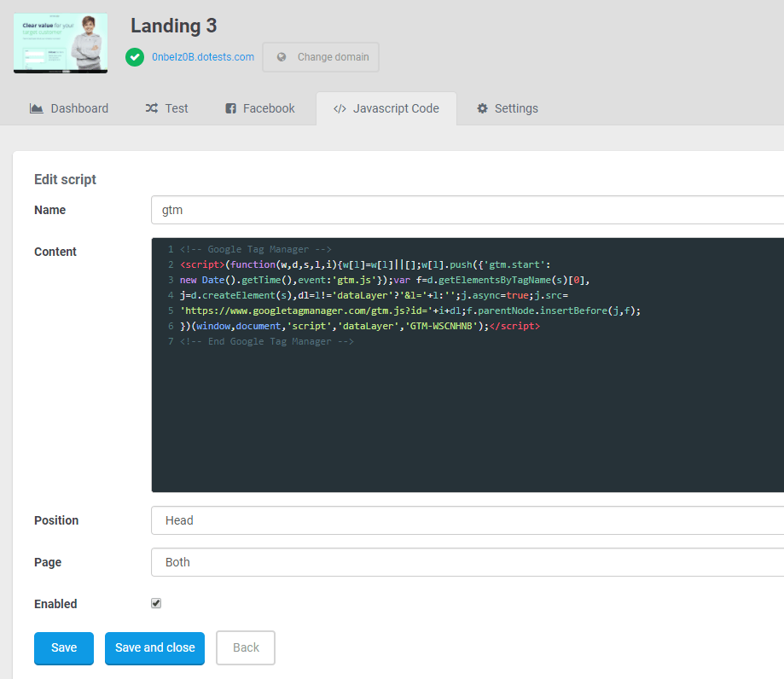
Task: Click the Content field label
Action: tap(55, 252)
